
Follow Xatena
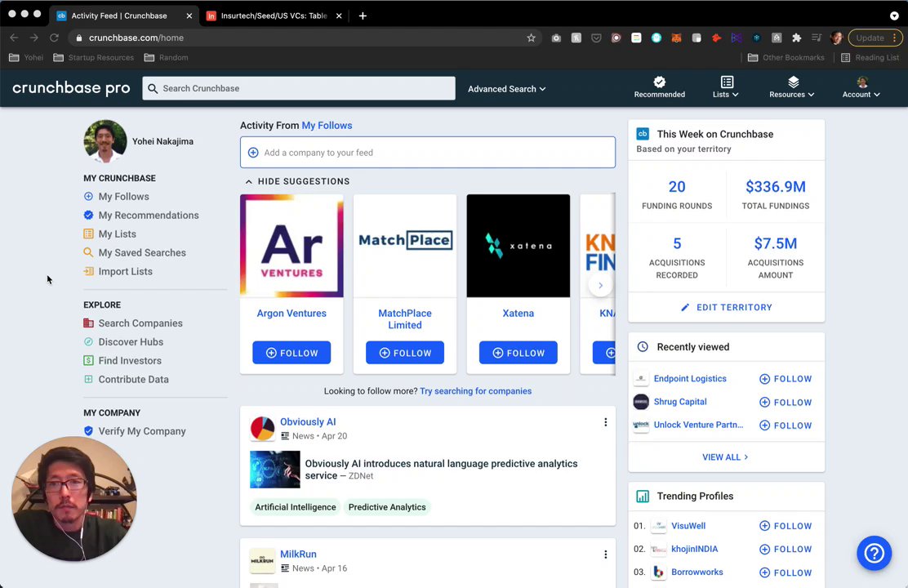point(519,352)
